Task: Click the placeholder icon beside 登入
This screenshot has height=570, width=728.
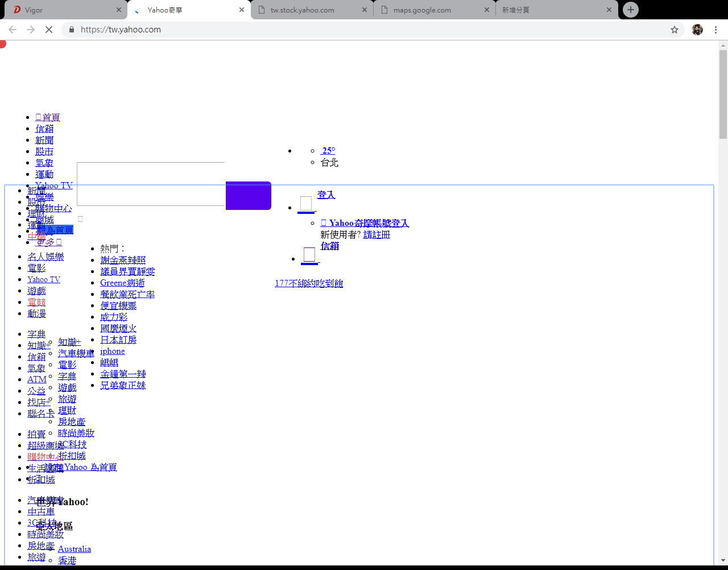Action: pos(306,204)
